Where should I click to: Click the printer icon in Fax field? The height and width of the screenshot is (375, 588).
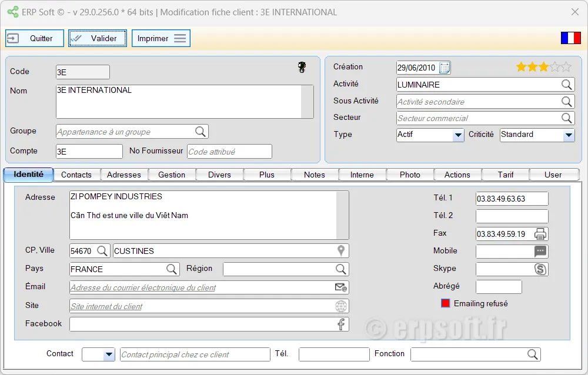point(540,234)
